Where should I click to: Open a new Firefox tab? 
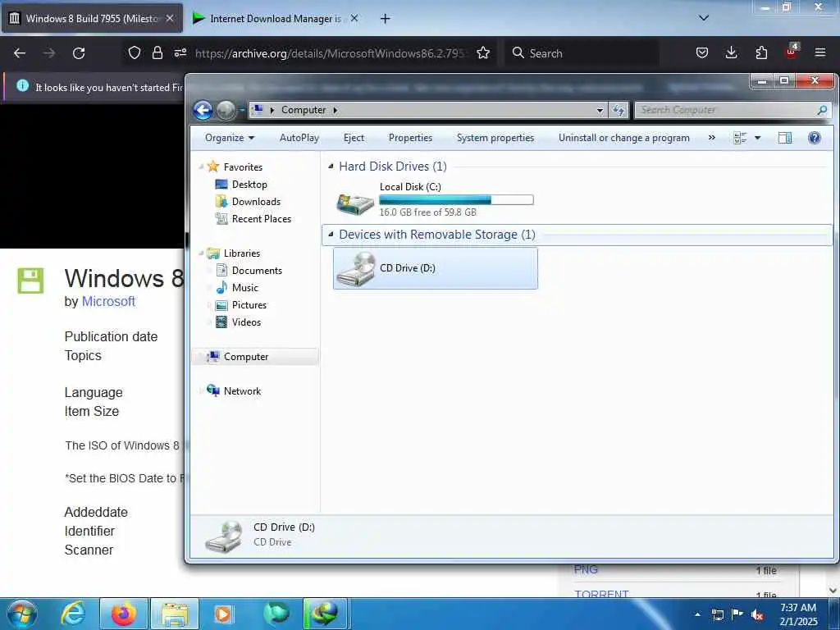tap(385, 19)
